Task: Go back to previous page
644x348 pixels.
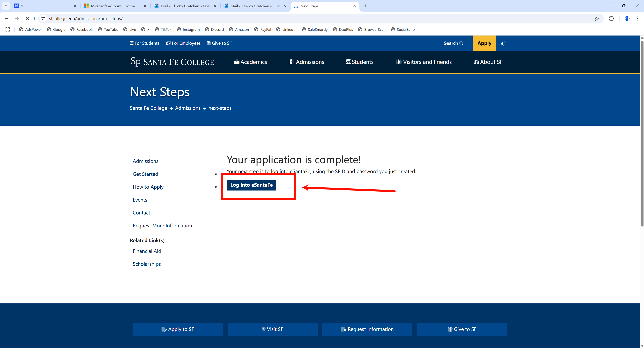Action: coord(7,18)
